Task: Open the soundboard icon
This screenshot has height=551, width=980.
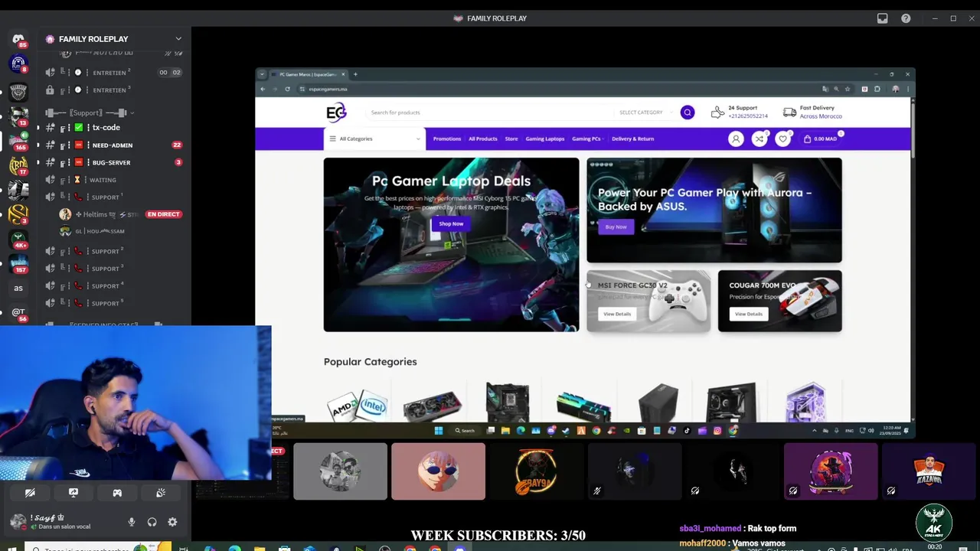Action: [161, 493]
